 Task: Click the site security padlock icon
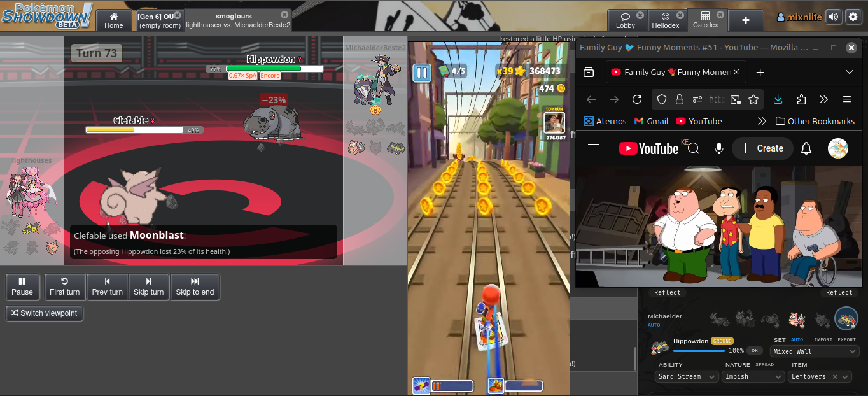680,99
